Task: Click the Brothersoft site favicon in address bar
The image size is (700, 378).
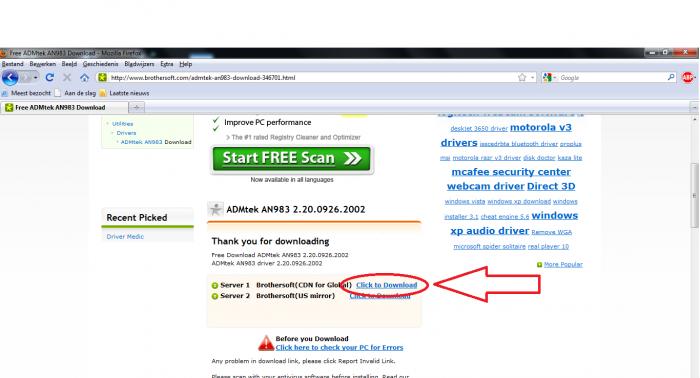Action: click(102, 78)
